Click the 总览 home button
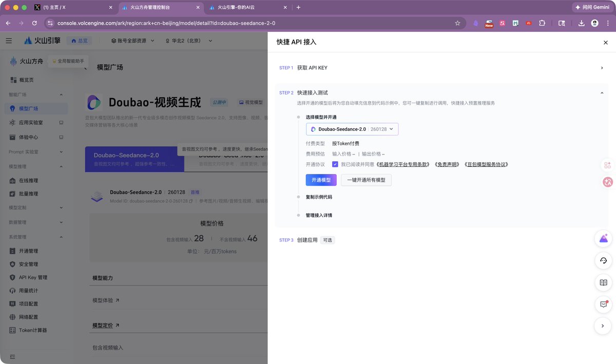Viewport: 616px width, 364px height. (x=80, y=41)
